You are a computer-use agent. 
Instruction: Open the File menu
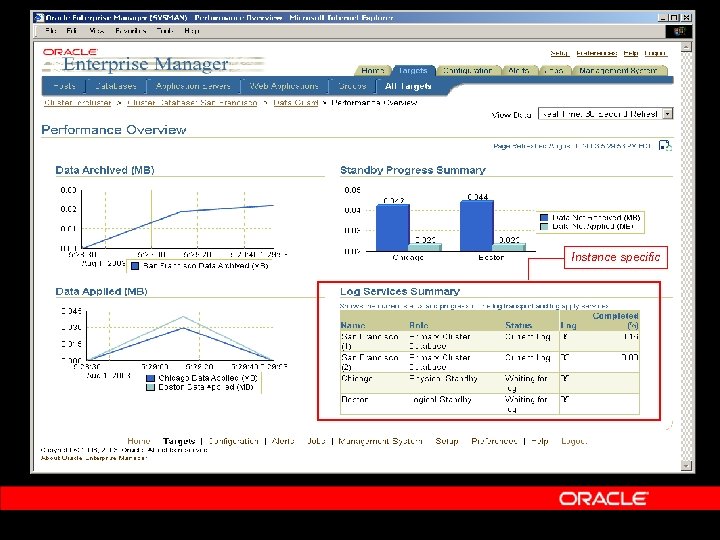pyautogui.click(x=51, y=31)
